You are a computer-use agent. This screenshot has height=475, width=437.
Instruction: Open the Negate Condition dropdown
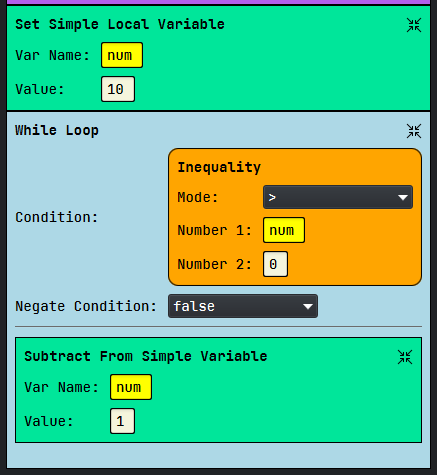[x=243, y=306]
